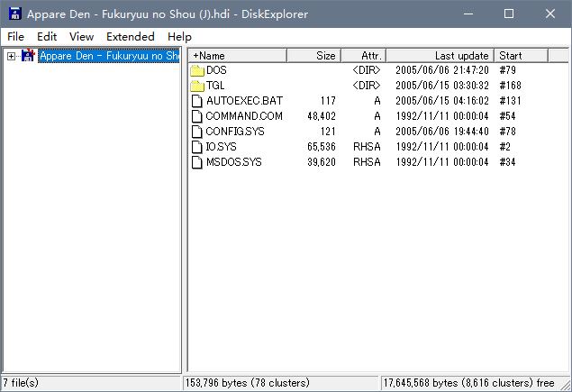
Task: Sort by the Start column header
Action: 521,56
